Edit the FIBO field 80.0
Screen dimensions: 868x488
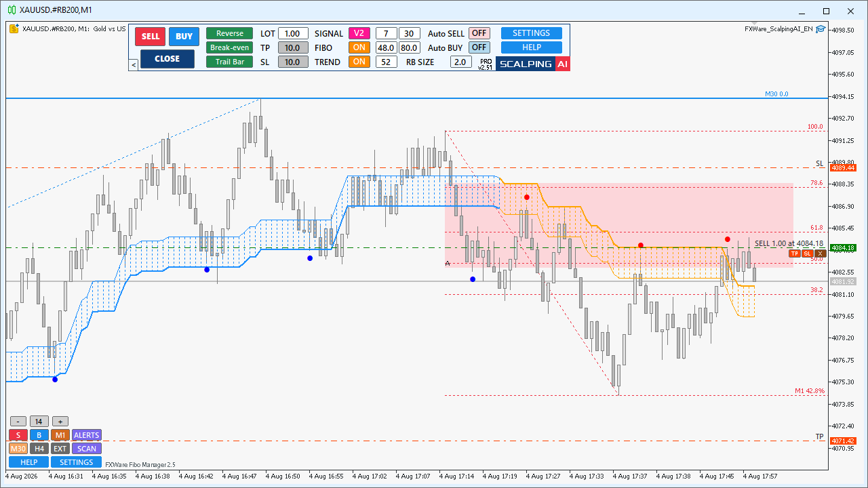click(x=410, y=47)
